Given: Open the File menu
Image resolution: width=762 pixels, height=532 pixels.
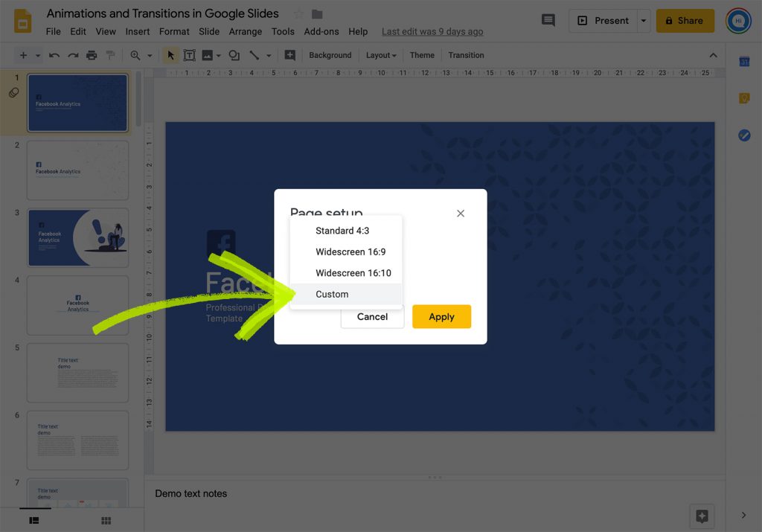Looking at the screenshot, I should [x=54, y=31].
